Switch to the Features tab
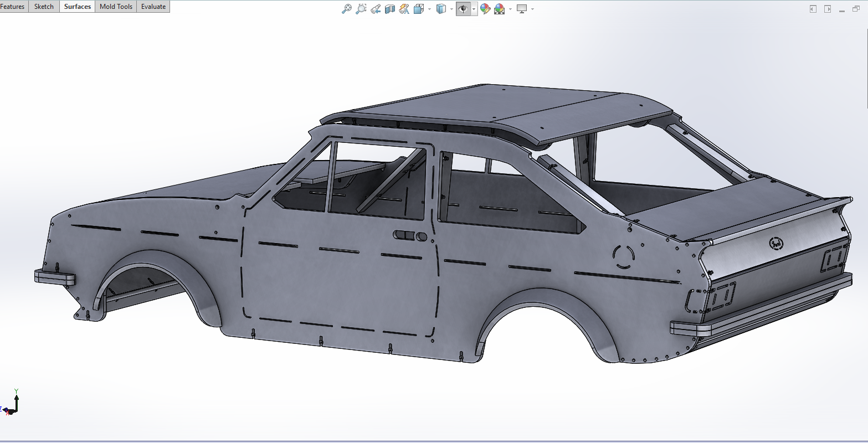Viewport: 868px width, 443px height. click(x=13, y=7)
